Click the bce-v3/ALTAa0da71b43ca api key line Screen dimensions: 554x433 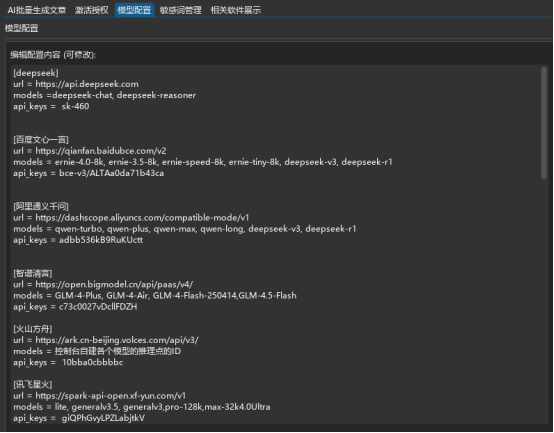click(89, 173)
